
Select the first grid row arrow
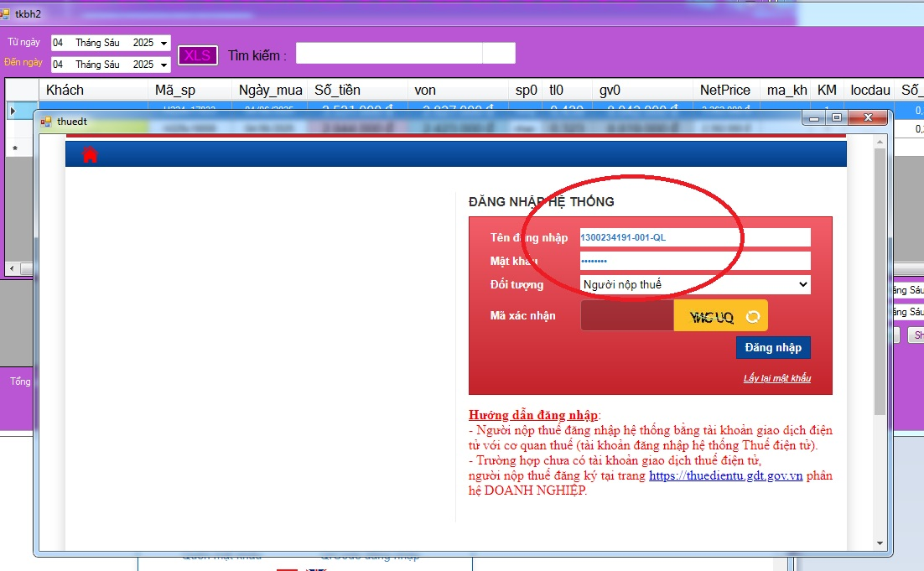[x=13, y=111]
